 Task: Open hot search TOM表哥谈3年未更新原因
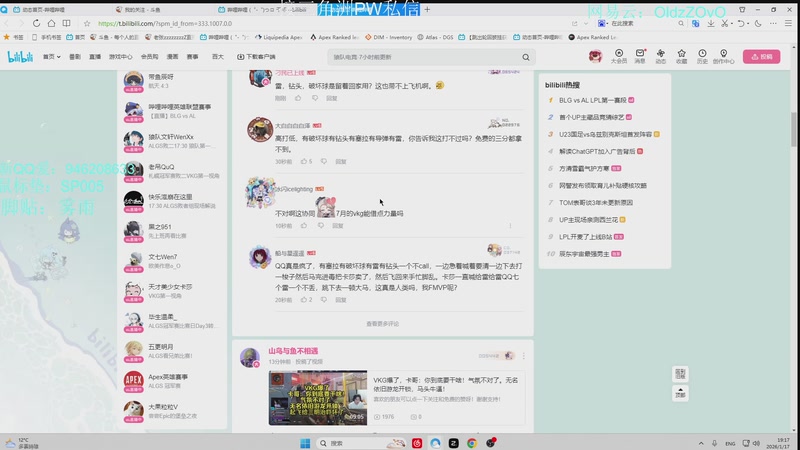(x=596, y=203)
